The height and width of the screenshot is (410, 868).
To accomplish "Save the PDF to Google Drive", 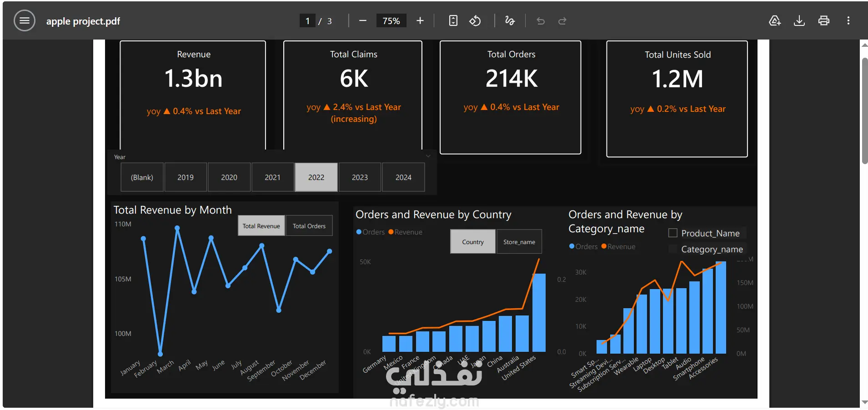I will [775, 21].
